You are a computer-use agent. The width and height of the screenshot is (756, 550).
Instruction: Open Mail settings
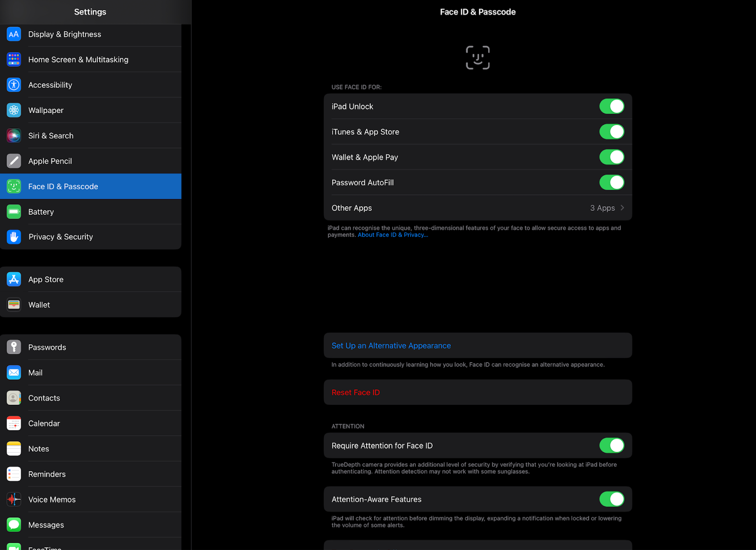coord(91,373)
